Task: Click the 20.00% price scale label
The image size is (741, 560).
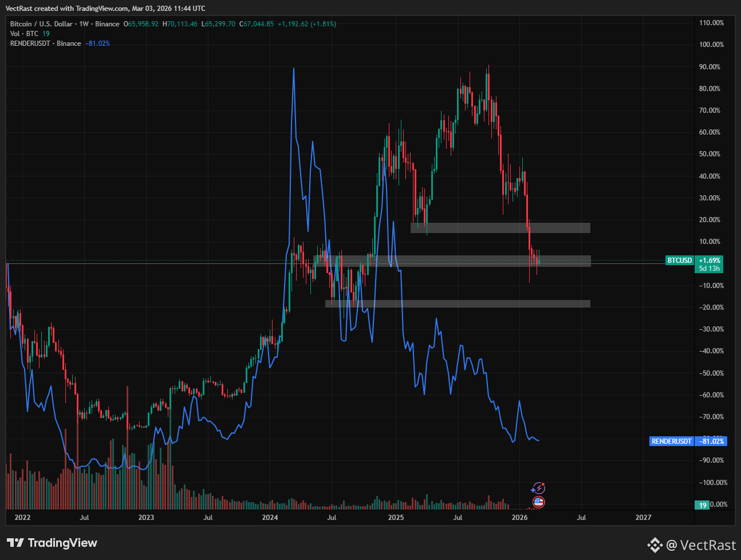Action: point(710,220)
